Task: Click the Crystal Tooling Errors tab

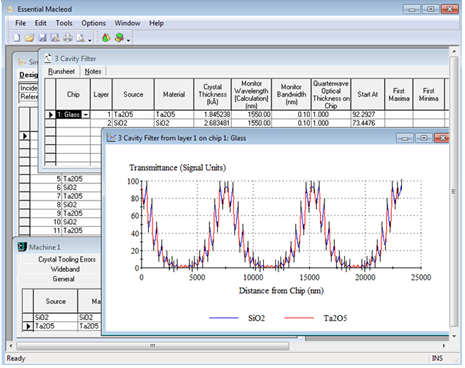Action: pyautogui.click(x=66, y=259)
